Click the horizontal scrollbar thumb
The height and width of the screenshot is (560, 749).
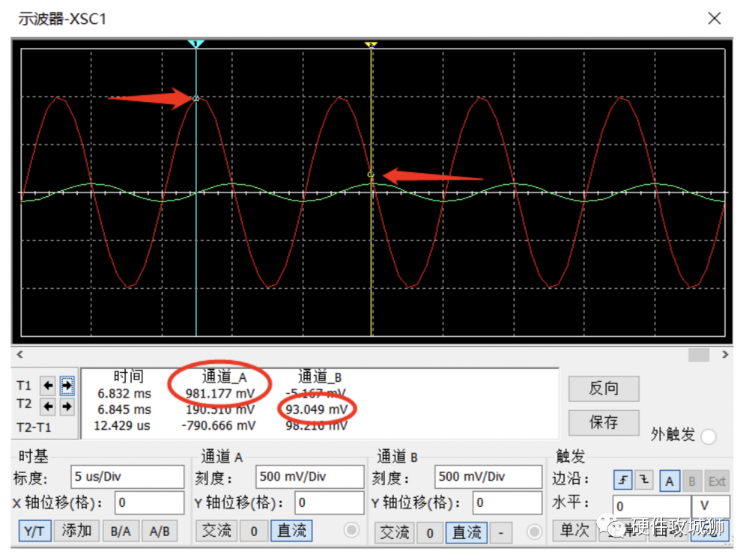pyautogui.click(x=698, y=355)
